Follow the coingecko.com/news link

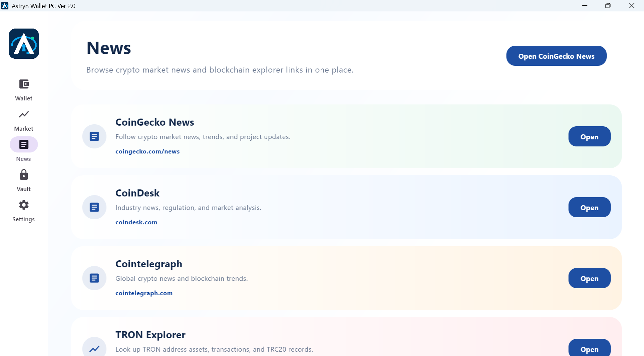tap(148, 151)
